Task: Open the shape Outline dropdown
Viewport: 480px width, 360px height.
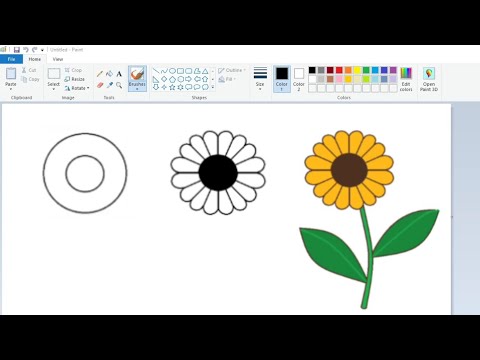Action: tap(232, 70)
